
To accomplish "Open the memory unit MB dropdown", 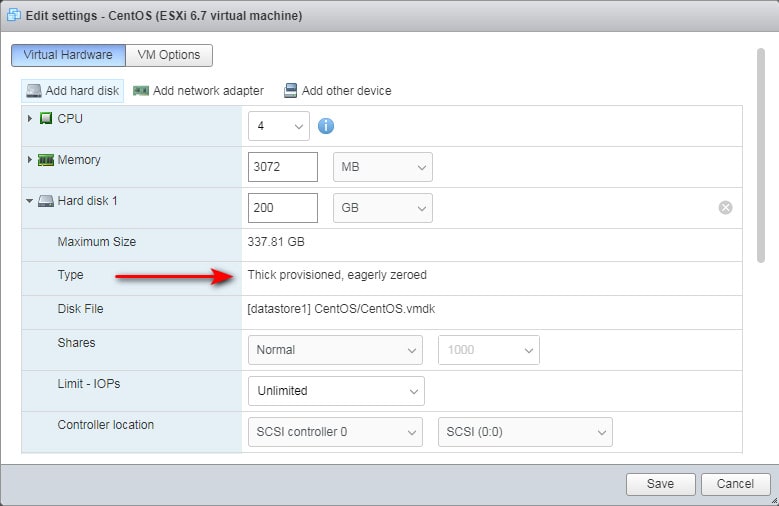I will (382, 167).
